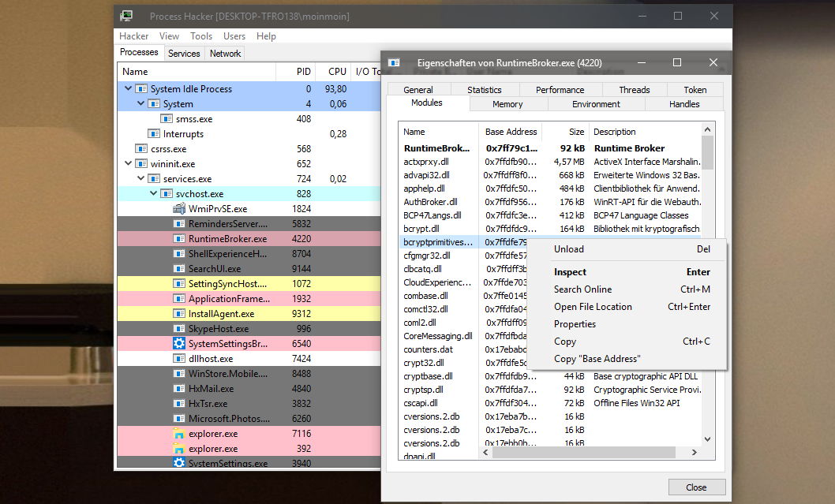This screenshot has height=504, width=835.
Task: Open the Users menu
Action: point(234,36)
